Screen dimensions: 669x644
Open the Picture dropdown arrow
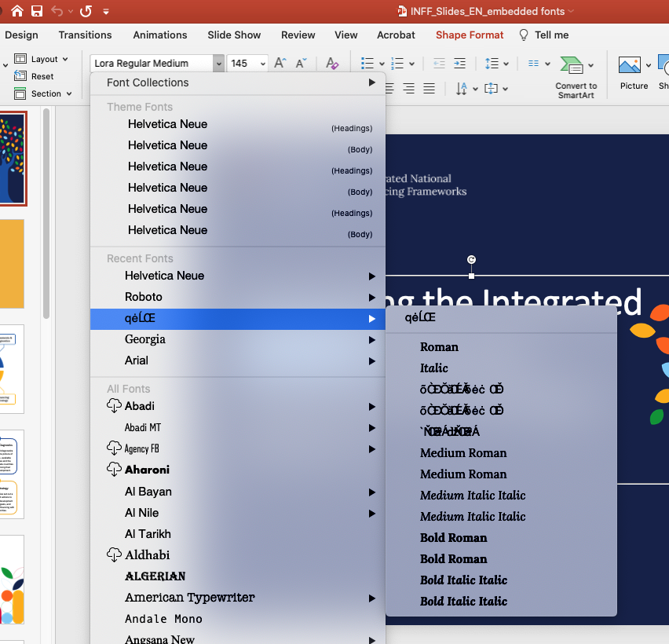click(648, 65)
